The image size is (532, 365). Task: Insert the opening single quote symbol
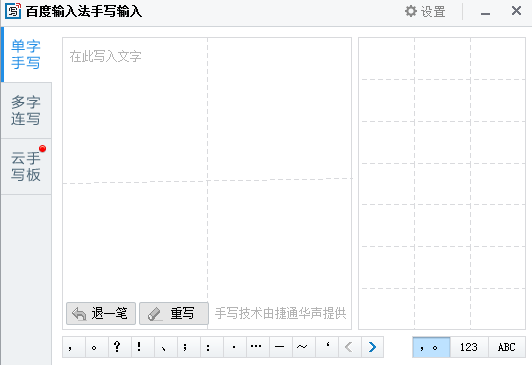(x=327, y=347)
